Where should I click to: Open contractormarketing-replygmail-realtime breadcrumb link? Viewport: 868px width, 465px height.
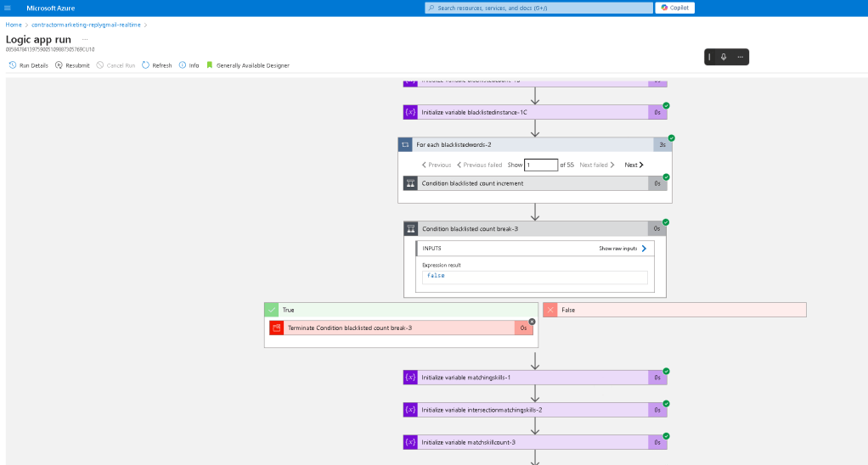pyautogui.click(x=86, y=25)
